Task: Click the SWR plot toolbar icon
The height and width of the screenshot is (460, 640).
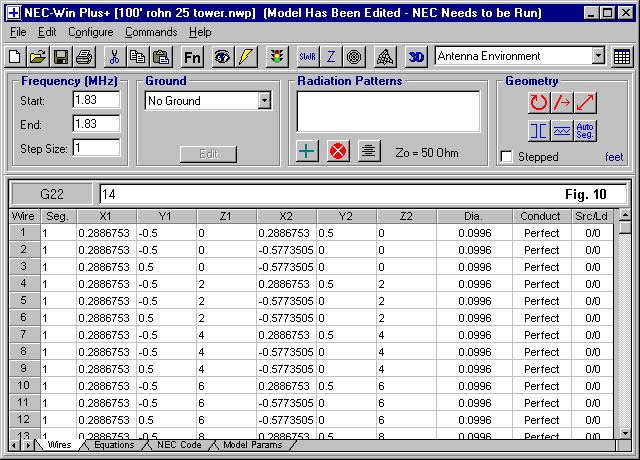Action: tap(307, 57)
